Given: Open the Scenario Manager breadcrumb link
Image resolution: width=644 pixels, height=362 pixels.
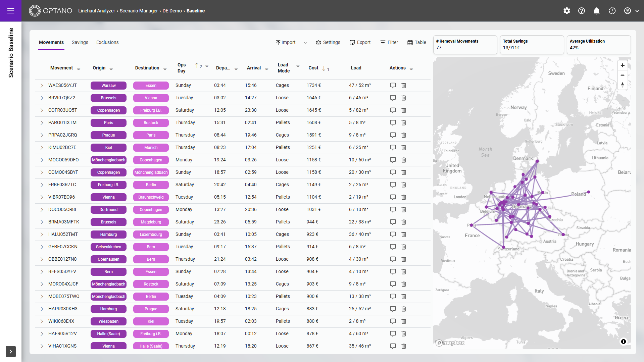Looking at the screenshot, I should pos(139,11).
